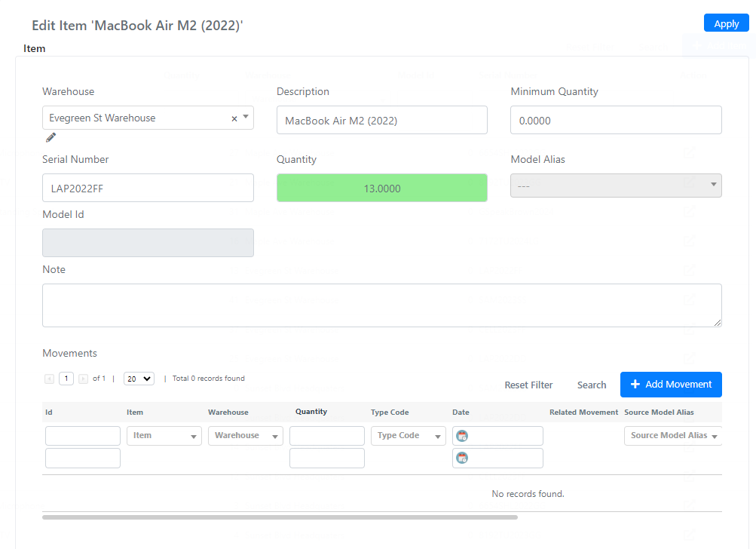The width and height of the screenshot is (756, 549).
Task: Click the Model Id field
Action: (148, 243)
